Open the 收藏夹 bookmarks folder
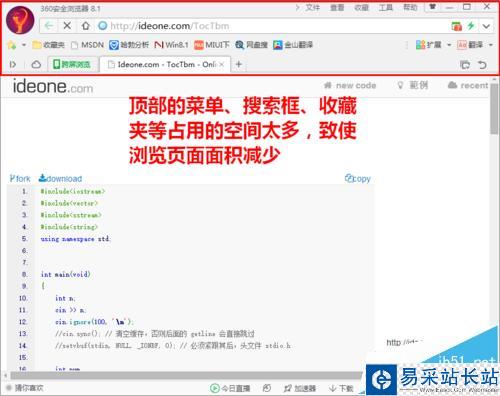 (48, 45)
